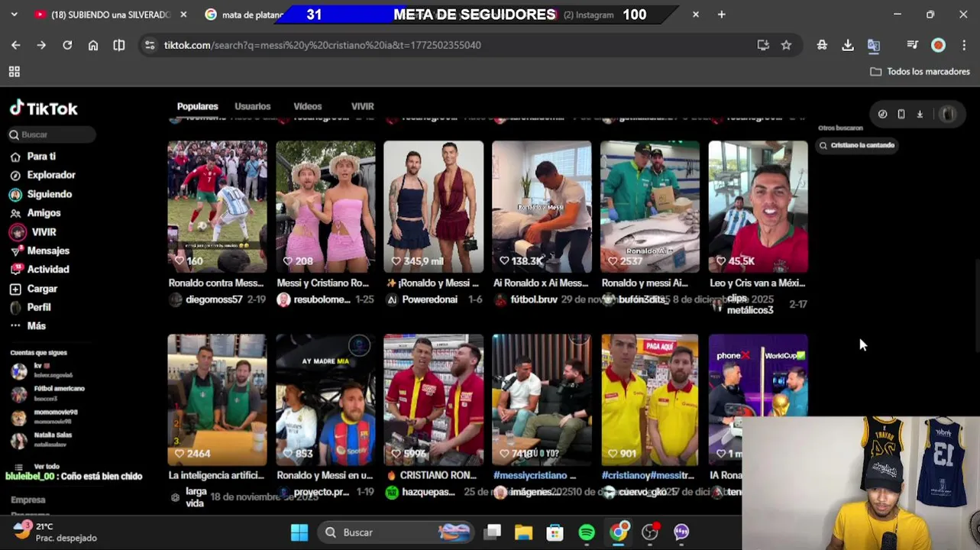Open Leo y Cris van a México video
The height and width of the screenshot is (550, 980).
point(758,206)
